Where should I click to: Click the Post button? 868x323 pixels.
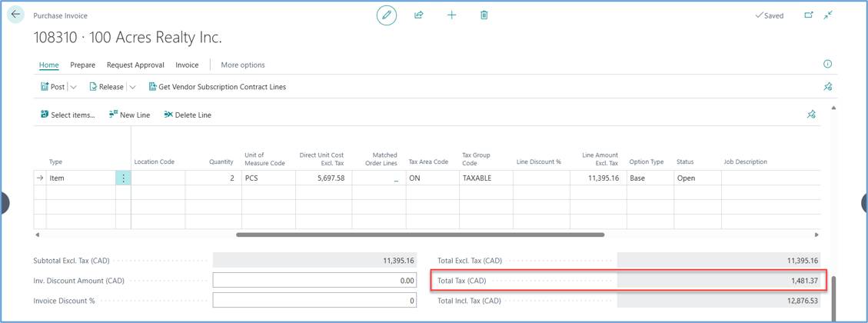click(52, 87)
